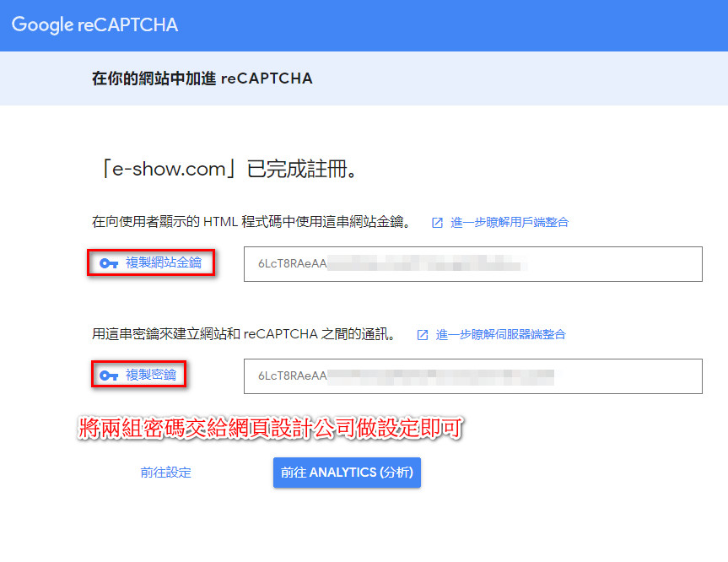Click the text 「e-show.com」已完成註冊。
728x562 pixels.
228,169
